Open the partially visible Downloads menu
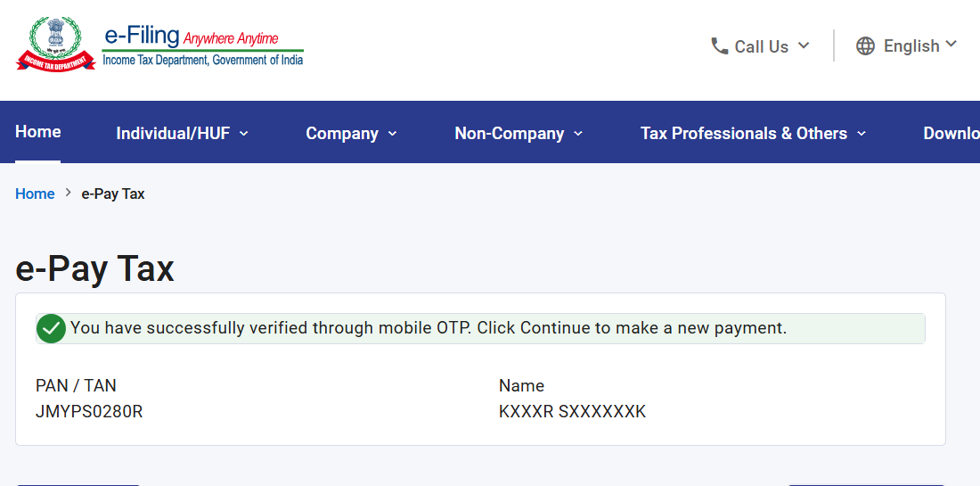980x486 pixels. pos(951,134)
